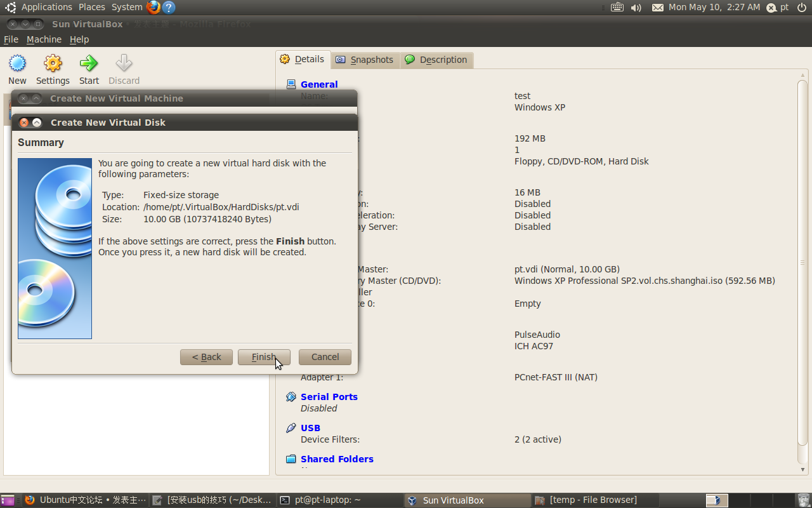The width and height of the screenshot is (812, 508).
Task: Click the Serial Ports section icon
Action: pyautogui.click(x=291, y=396)
